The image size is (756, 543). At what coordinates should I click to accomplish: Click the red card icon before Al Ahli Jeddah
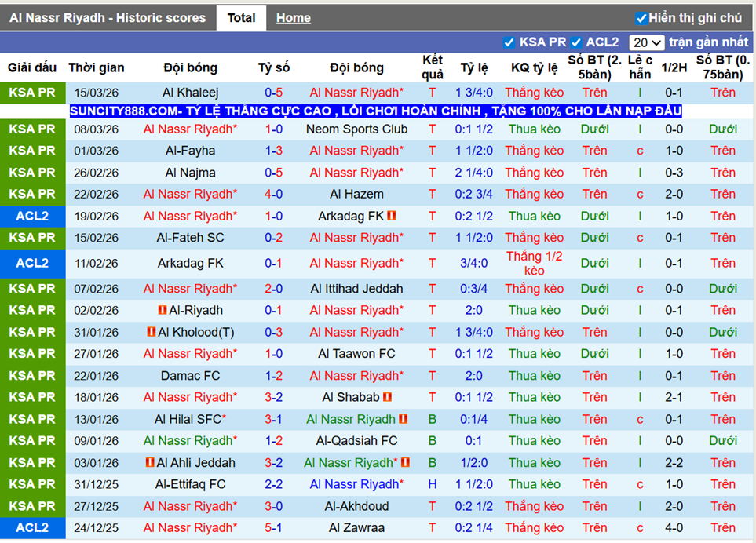[151, 462]
